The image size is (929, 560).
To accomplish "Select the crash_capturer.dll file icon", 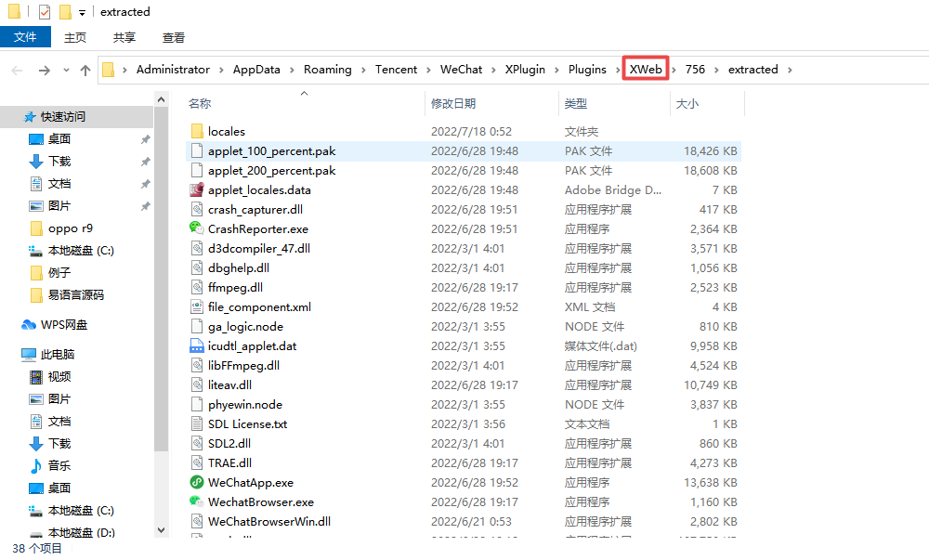I will tap(197, 210).
